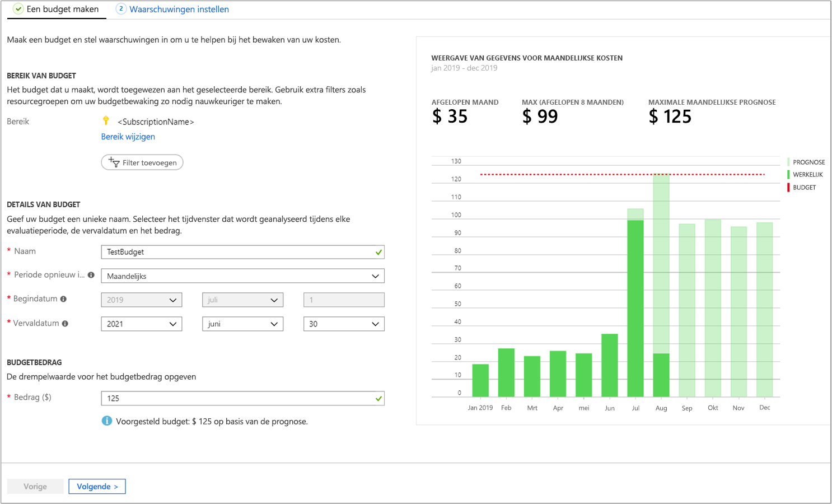Click the Dec forecast bar
The height and width of the screenshot is (504, 832).
pyautogui.click(x=765, y=310)
